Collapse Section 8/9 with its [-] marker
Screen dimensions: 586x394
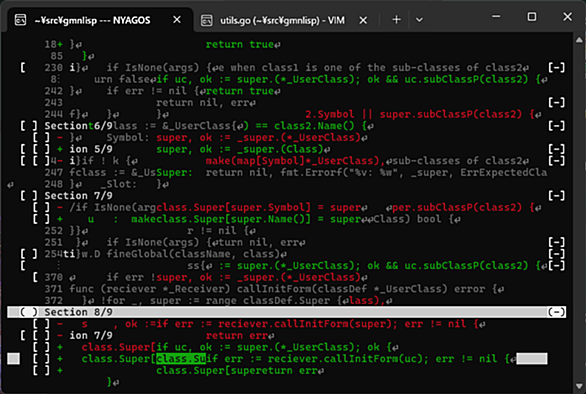[x=556, y=312]
